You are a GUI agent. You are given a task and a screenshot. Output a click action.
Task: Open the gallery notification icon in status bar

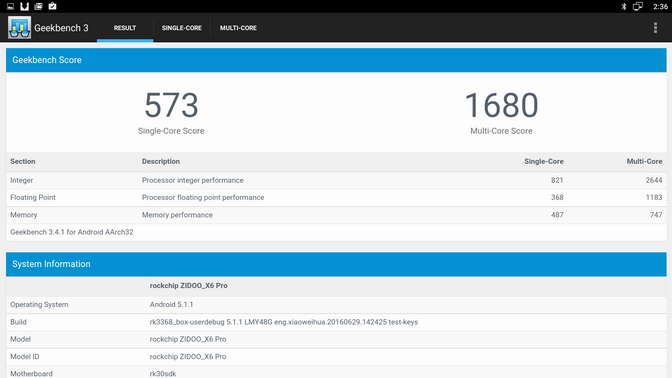pos(38,6)
